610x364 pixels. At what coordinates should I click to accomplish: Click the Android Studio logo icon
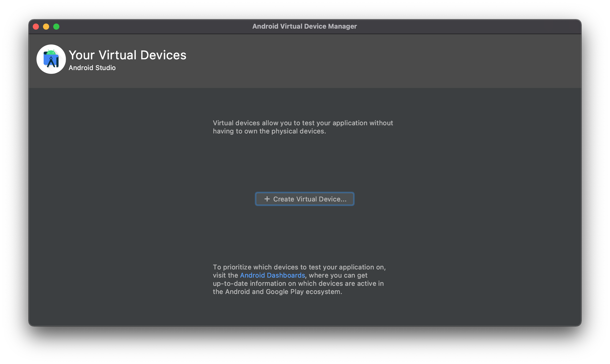point(51,59)
